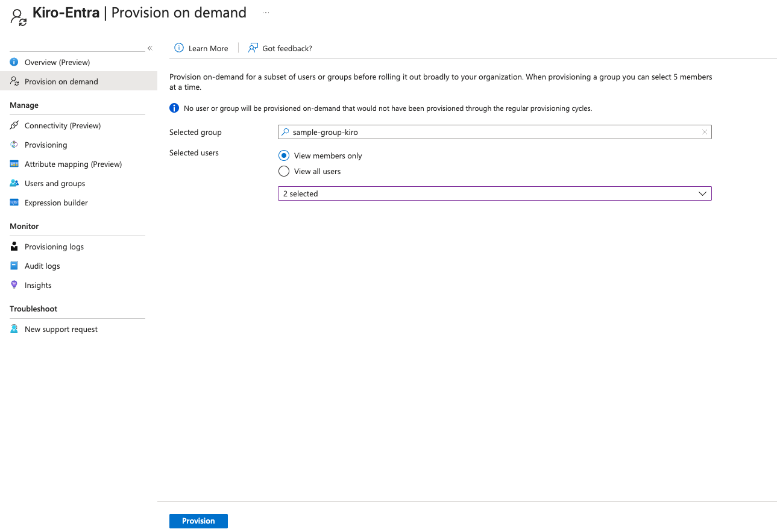Click the Attribute mapping table icon
Viewport: 777px width, 532px height.
[14, 164]
